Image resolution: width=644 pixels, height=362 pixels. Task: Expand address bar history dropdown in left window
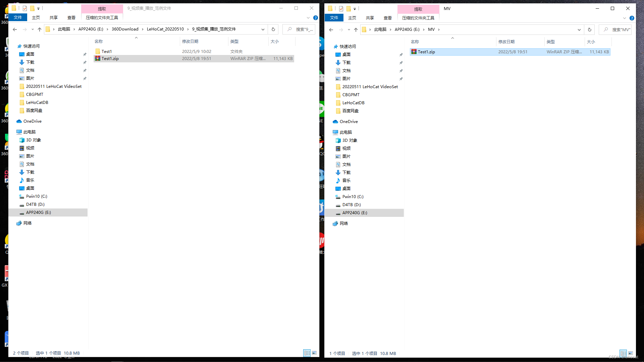pyautogui.click(x=263, y=29)
